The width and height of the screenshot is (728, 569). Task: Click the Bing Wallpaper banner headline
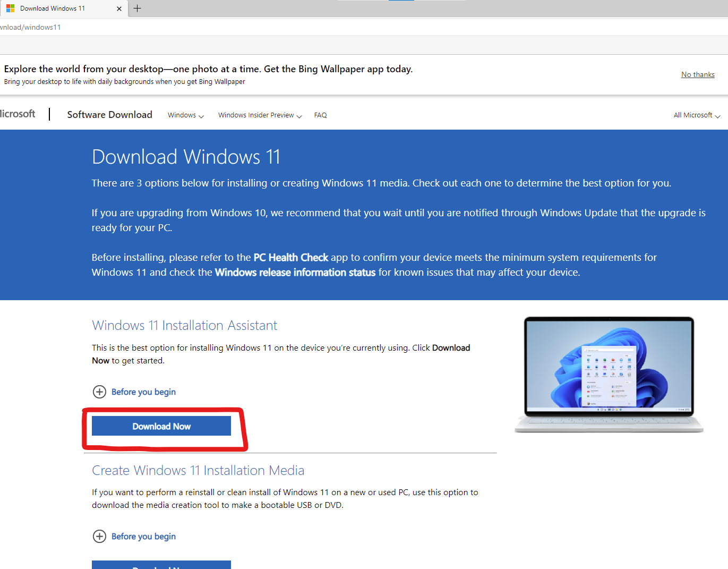208,69
